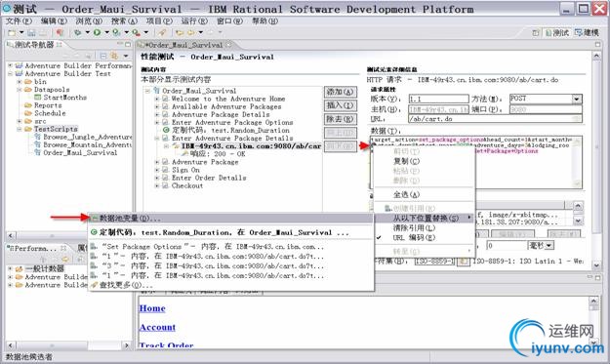
Task: Click the 定制代码 test.Random_Duration green icon
Action: 166,130
